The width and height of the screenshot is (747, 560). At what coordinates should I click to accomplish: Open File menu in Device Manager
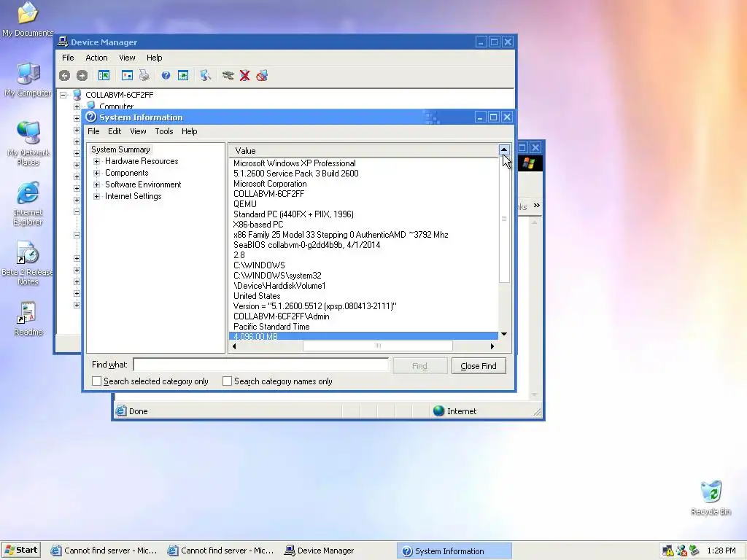coord(68,58)
